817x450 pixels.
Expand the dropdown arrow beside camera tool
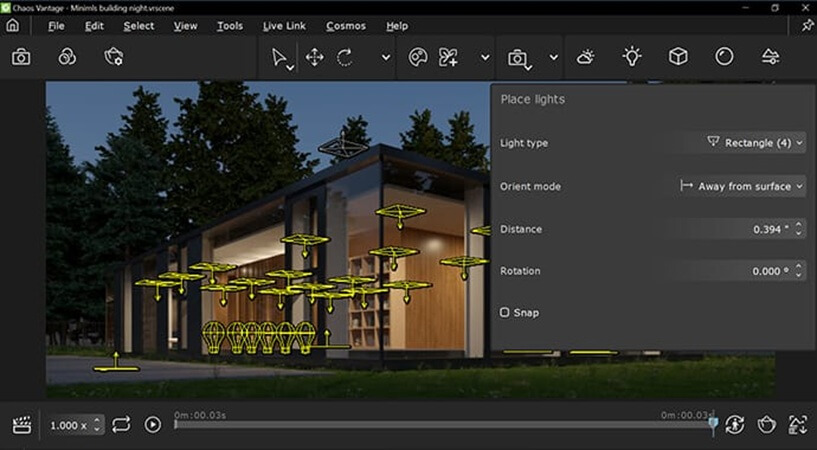coord(553,57)
